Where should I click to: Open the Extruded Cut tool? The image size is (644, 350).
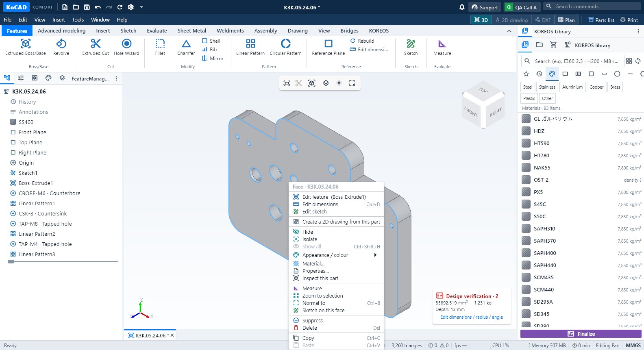[96, 47]
